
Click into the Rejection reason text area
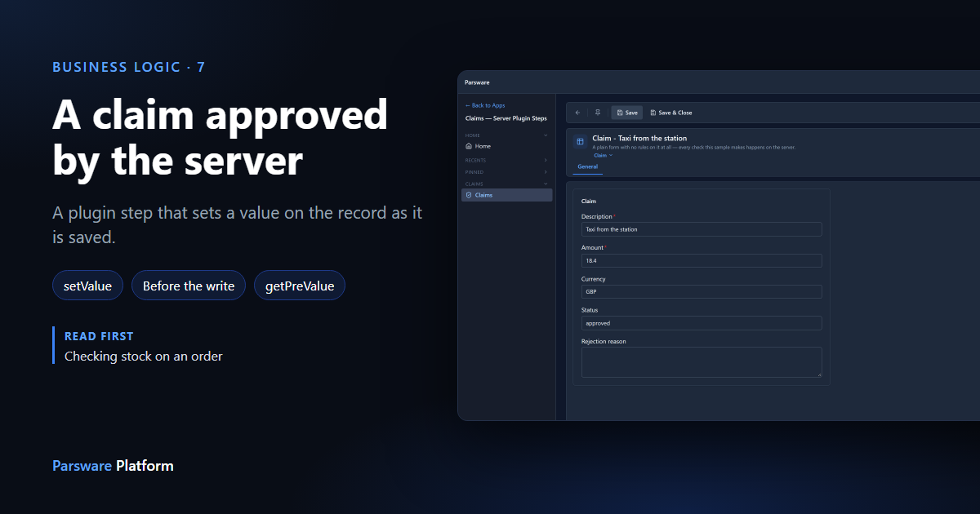(702, 362)
